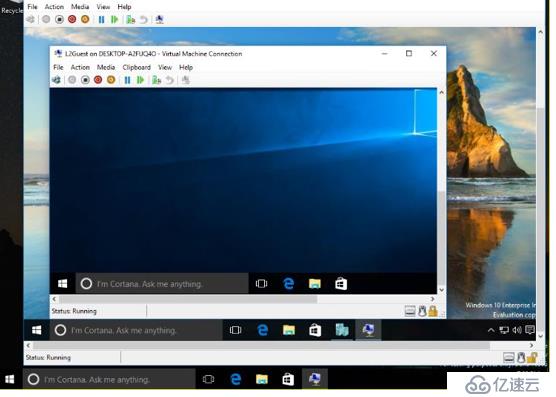Open Action menu in L2Guest window
This screenshot has width=556, height=397.
tap(80, 67)
